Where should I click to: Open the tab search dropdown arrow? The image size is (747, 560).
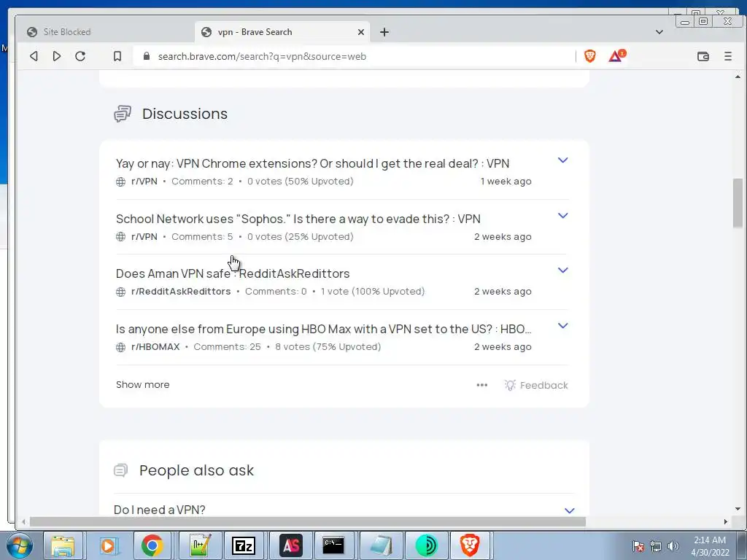coord(659,32)
